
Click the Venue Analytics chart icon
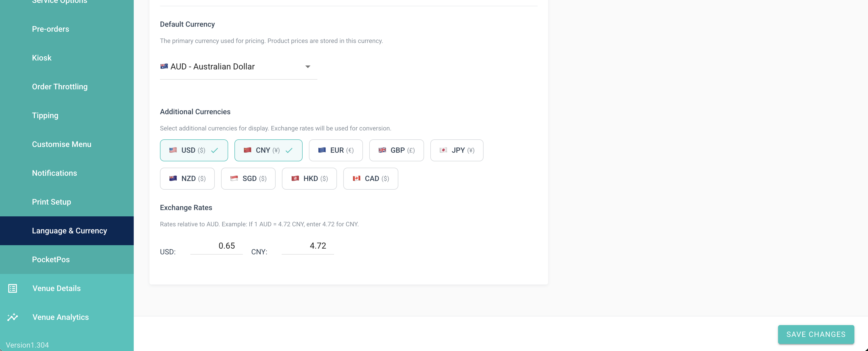pos(13,317)
